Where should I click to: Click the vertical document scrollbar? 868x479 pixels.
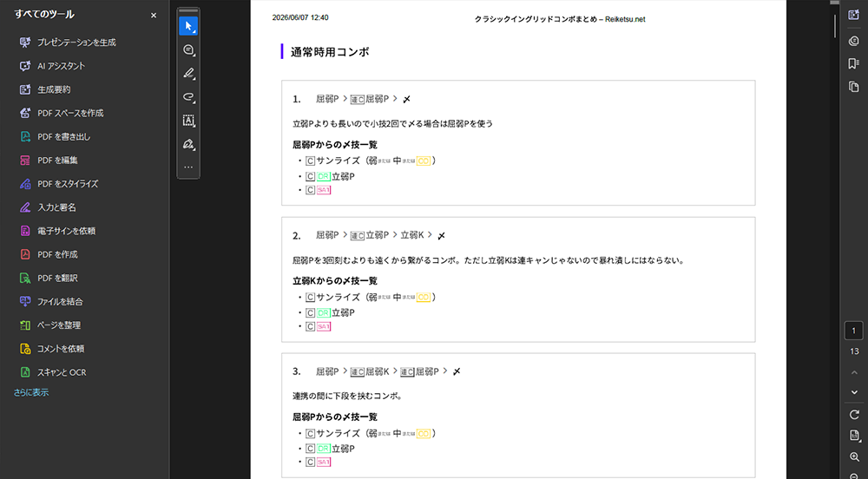click(835, 25)
